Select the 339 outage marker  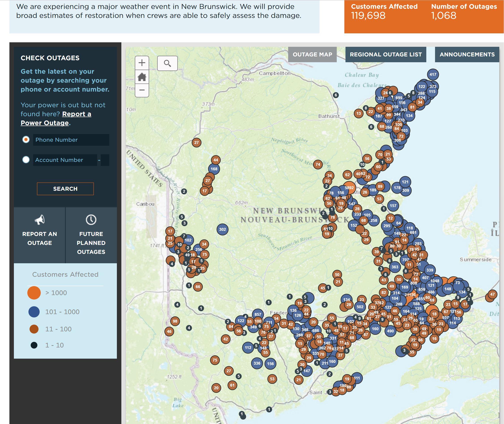coord(430,270)
